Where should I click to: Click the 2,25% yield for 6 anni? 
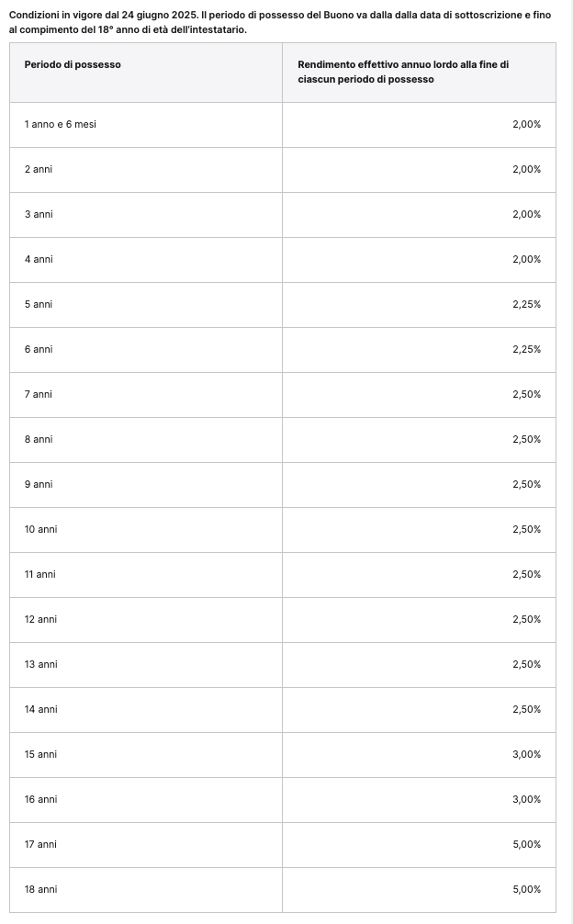pyautogui.click(x=526, y=349)
